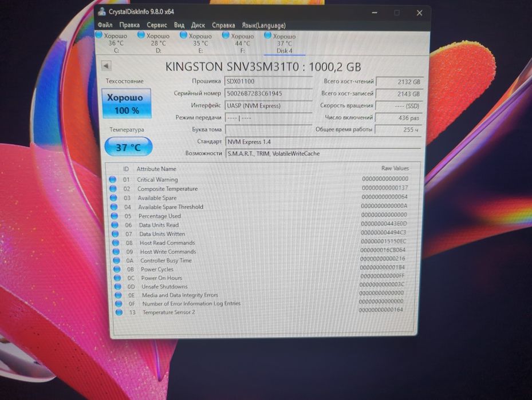This screenshot has width=532, height=400.
Task: Click the status icon for Available Spare row 03
Action: pyautogui.click(x=113, y=197)
